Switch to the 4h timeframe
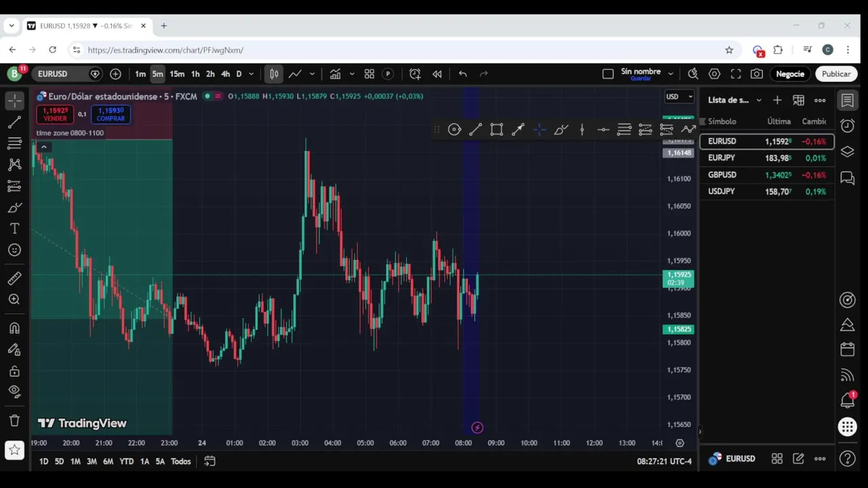Viewport: 868px width, 488px height. pyautogui.click(x=225, y=74)
